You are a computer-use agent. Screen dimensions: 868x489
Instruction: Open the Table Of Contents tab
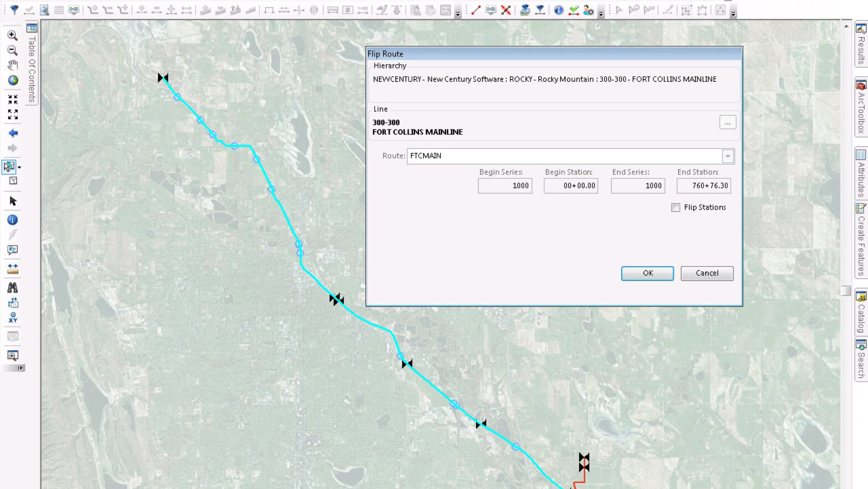click(x=32, y=64)
